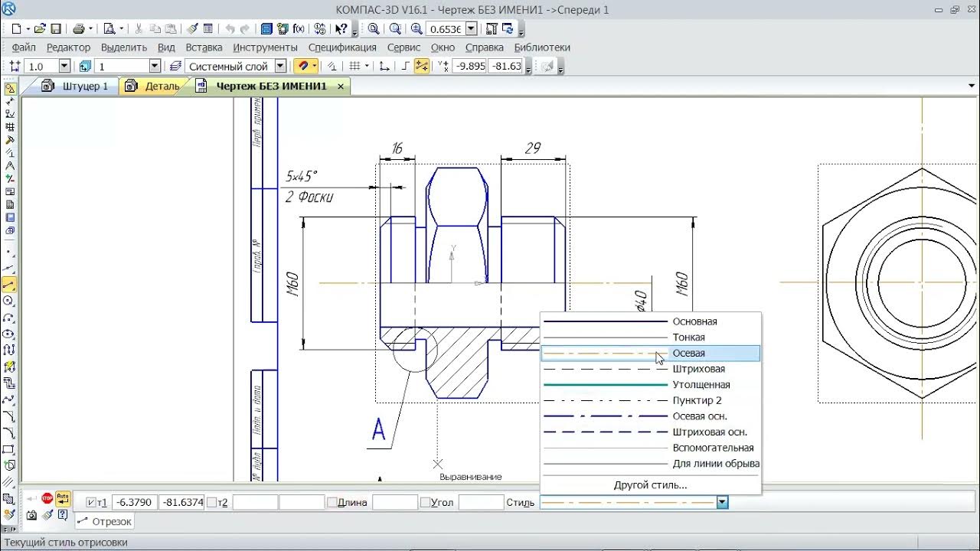The width and height of the screenshot is (980, 551).
Task: Open the zoom scale dropdown arrow
Action: tap(471, 29)
